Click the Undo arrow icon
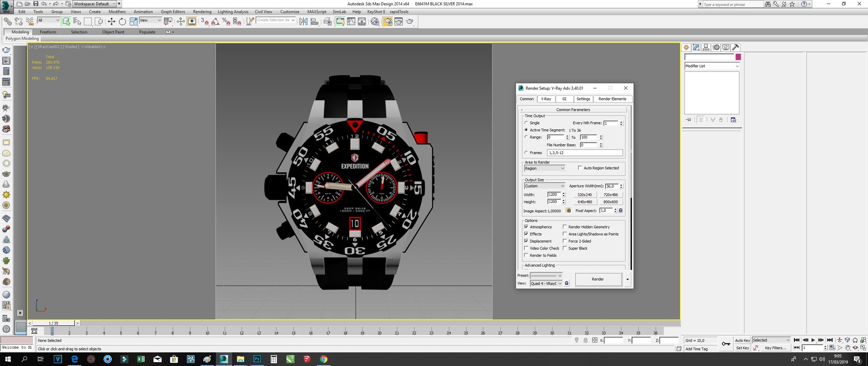 (44, 4)
